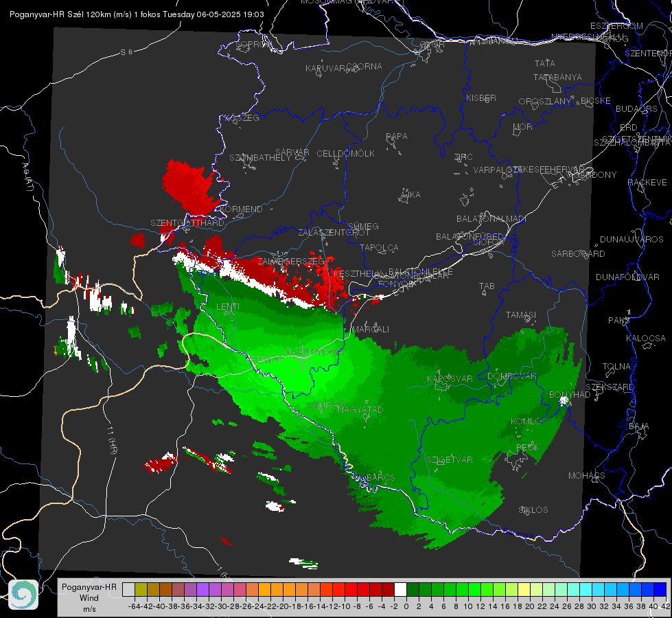Select the yellow swatch between 18 and 20
The height and width of the screenshot is (618, 672).
524,590
